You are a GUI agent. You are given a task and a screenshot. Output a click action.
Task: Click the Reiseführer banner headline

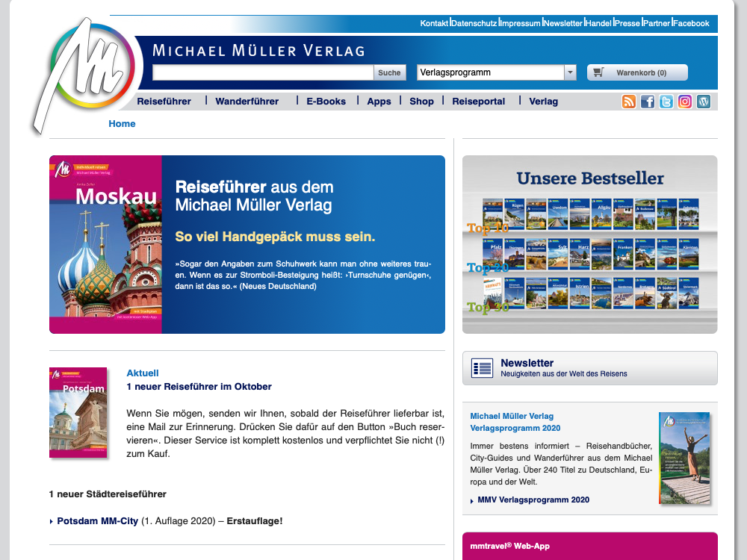coord(255,196)
